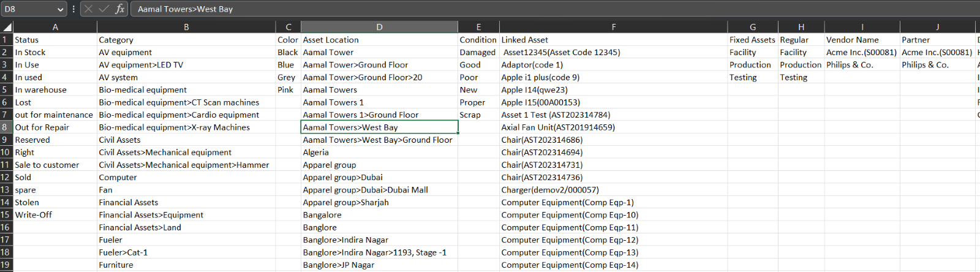The image size is (980, 272).
Task: Select Philips & Co. in Partner column
Action: point(938,65)
